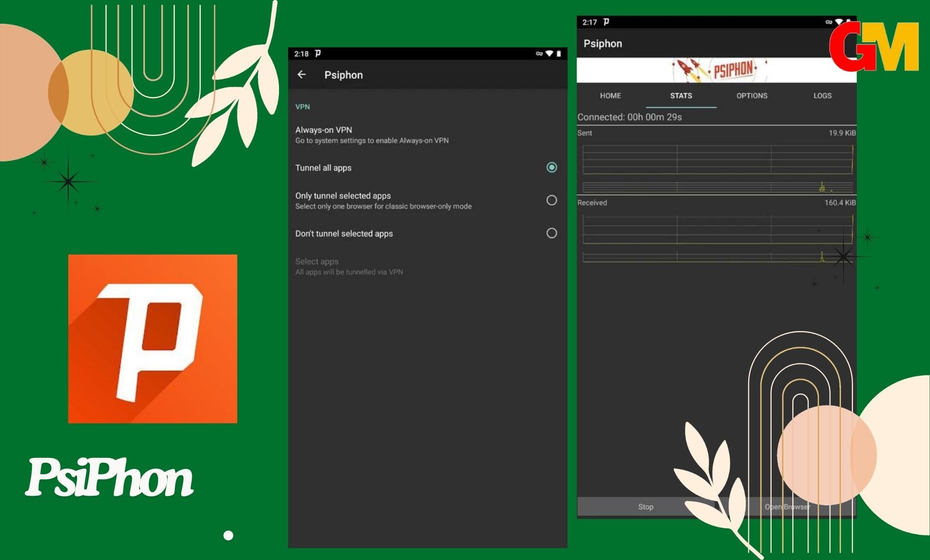Switch to the HOME tab
Viewport: 930px width, 560px height.
(610, 96)
